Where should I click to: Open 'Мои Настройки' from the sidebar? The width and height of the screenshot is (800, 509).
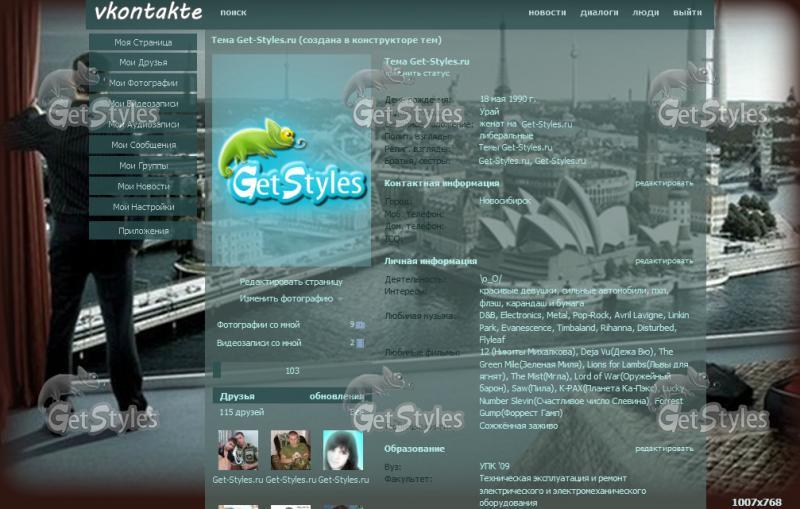pyautogui.click(x=143, y=207)
